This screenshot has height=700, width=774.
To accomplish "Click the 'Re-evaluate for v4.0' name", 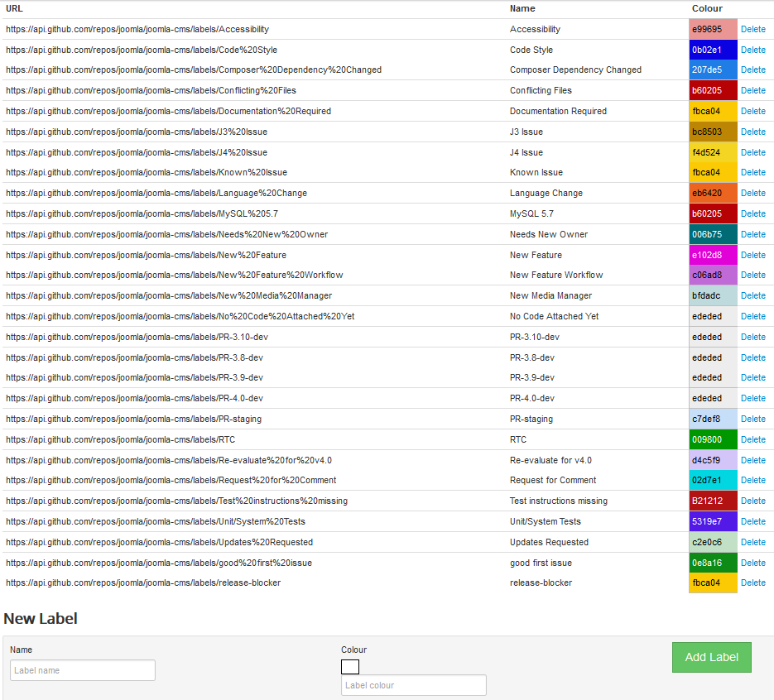I will (x=550, y=460).
